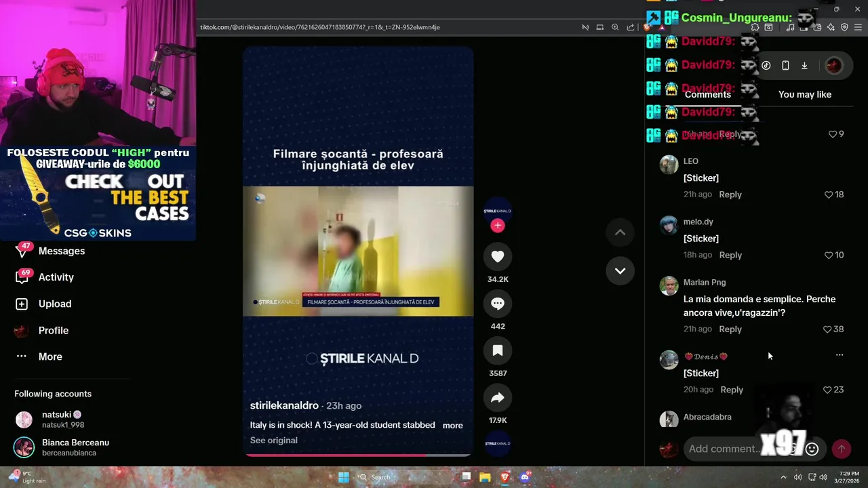The image size is (868, 488).
Task: Post the comment with arrow button
Action: tap(841, 449)
